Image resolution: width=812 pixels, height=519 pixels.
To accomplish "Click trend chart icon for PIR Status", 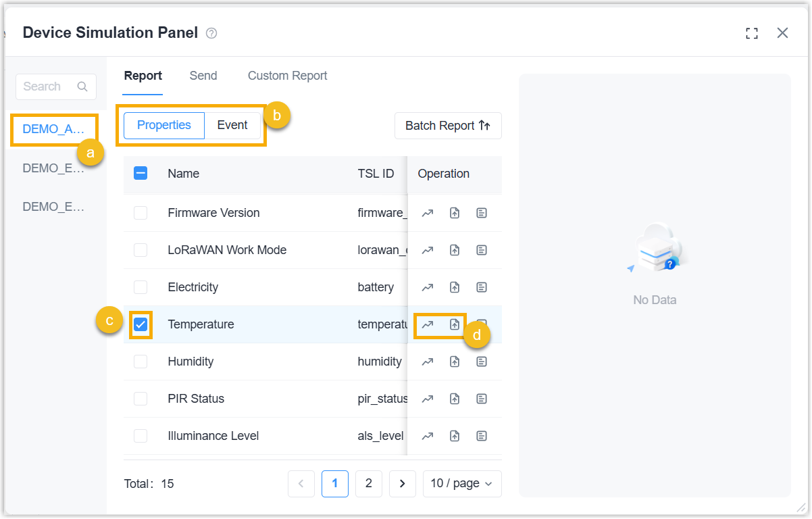I will point(427,399).
